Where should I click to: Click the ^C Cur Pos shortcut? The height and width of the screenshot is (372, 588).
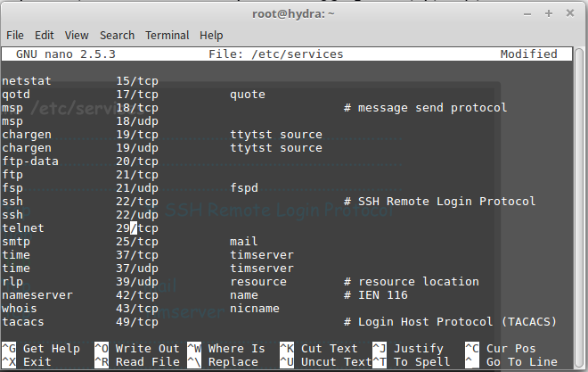(x=501, y=348)
